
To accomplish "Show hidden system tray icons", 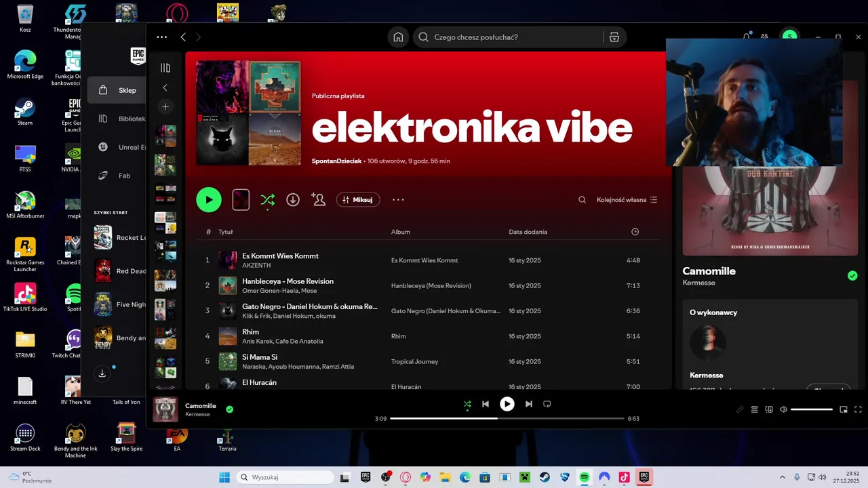I will 783,477.
